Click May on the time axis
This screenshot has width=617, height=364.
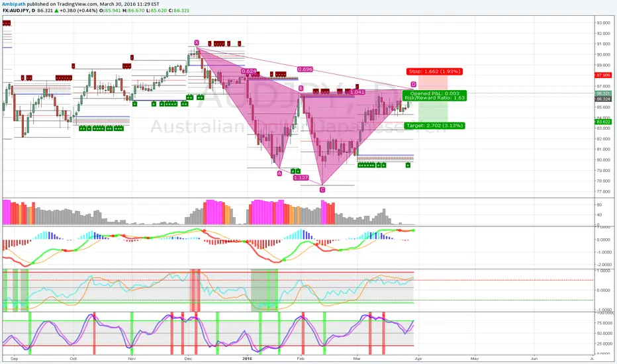[475, 359]
